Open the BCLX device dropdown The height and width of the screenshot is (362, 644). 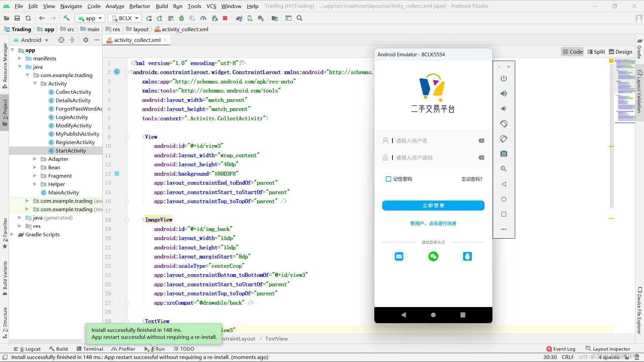125,18
